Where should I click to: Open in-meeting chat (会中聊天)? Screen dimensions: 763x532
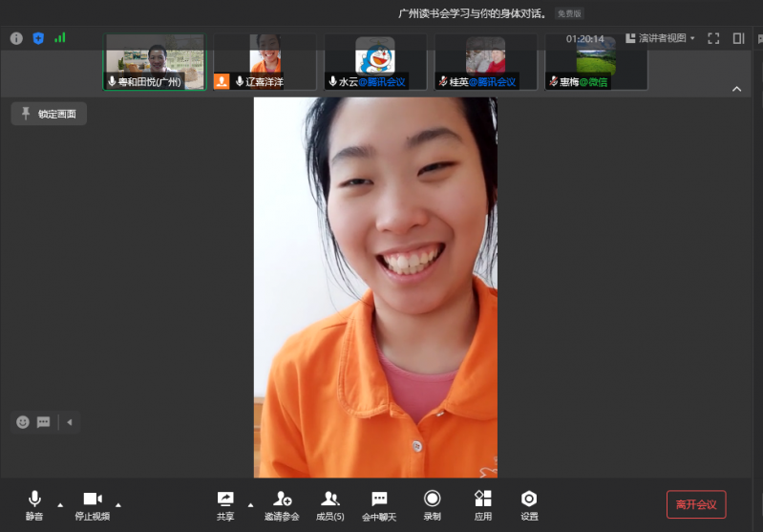(379, 503)
